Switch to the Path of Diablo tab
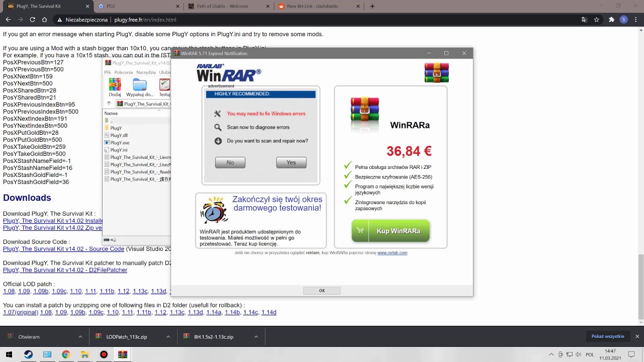 click(228, 7)
